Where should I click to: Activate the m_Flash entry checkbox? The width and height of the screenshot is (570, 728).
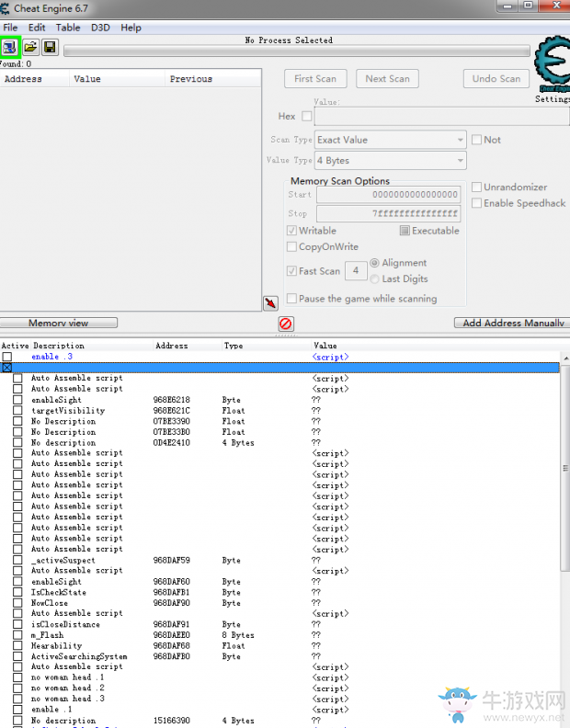click(x=17, y=634)
